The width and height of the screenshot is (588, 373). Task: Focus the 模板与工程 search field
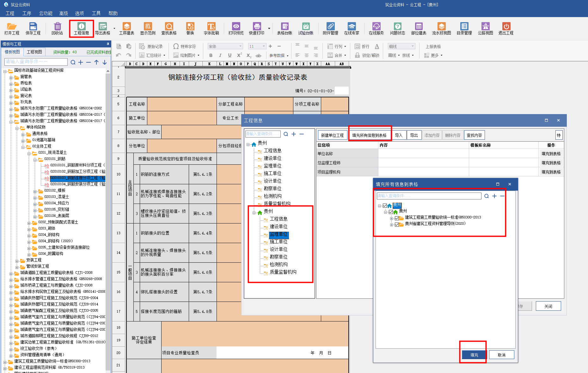(x=36, y=62)
